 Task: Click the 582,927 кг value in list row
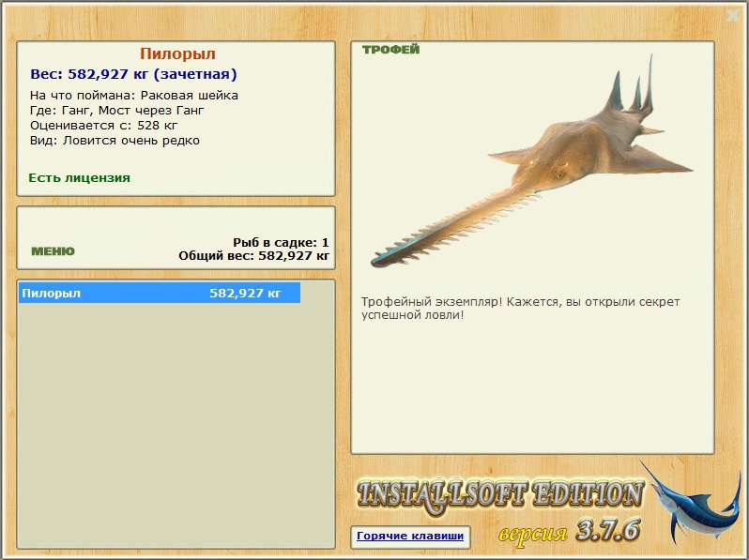[245, 293]
